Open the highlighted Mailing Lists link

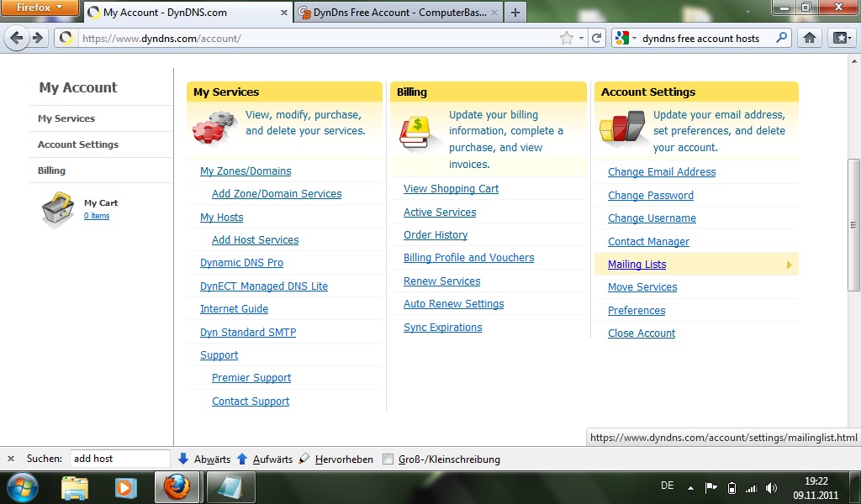click(637, 265)
